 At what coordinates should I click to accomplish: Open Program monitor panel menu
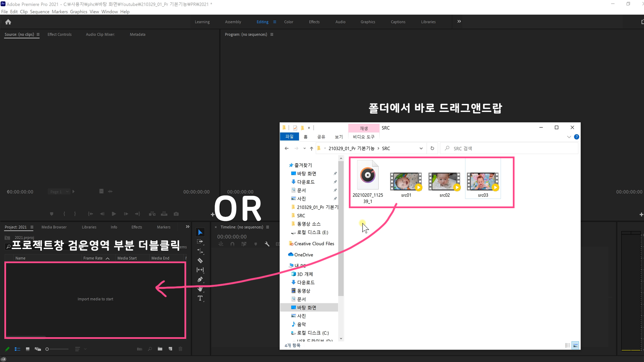(272, 35)
